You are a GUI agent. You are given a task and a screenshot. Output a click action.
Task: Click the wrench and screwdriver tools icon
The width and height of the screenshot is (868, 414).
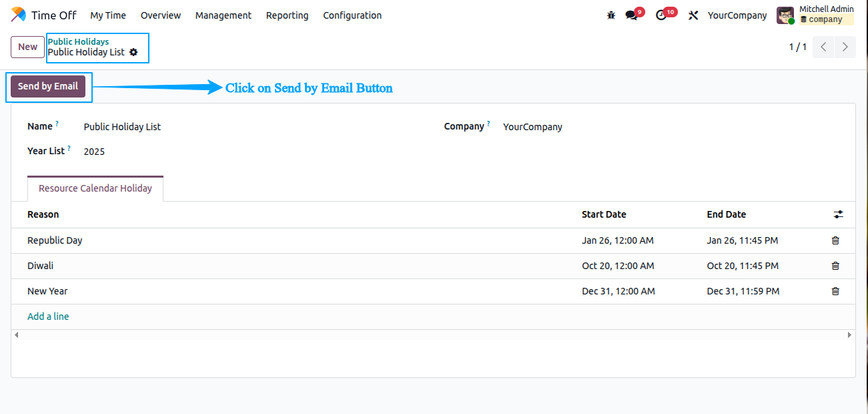coord(693,15)
